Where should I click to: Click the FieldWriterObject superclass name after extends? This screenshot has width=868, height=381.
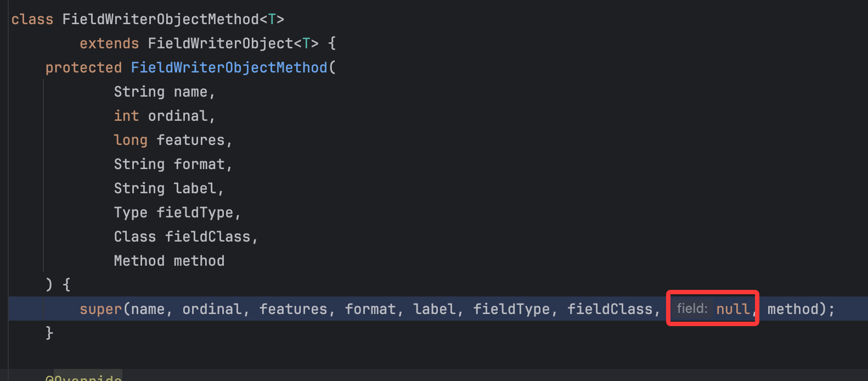[x=221, y=43]
